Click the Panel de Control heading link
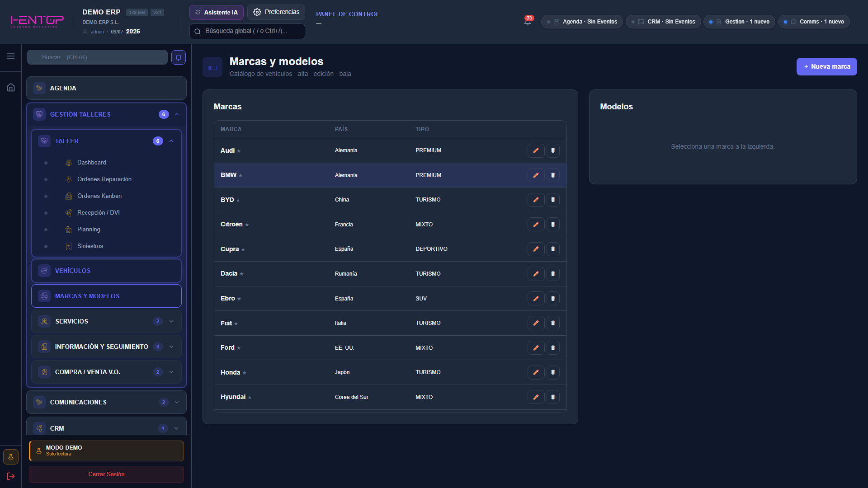Viewport: 868px width, 488px height. click(x=348, y=14)
